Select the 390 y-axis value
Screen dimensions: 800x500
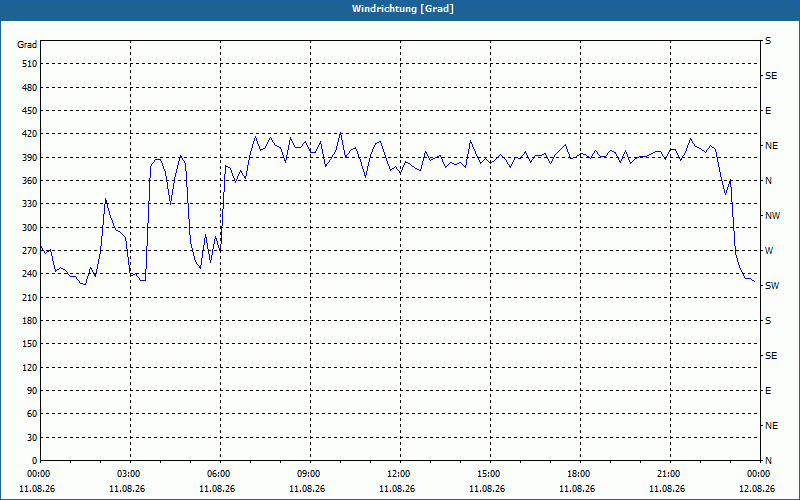pos(30,158)
